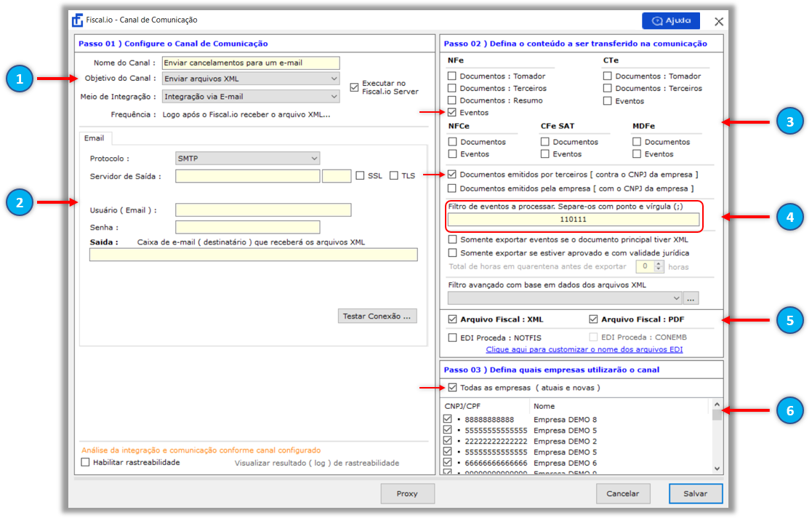This screenshot has height=518, width=812.
Task: Toggle Documentos emitidos pela empresa checkbox
Action: coord(452,188)
